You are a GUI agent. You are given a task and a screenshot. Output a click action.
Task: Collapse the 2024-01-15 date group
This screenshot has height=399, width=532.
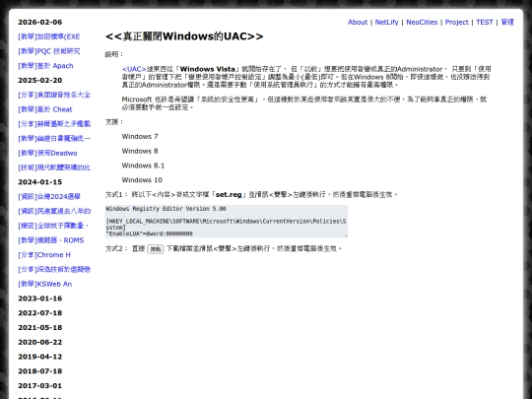40,182
